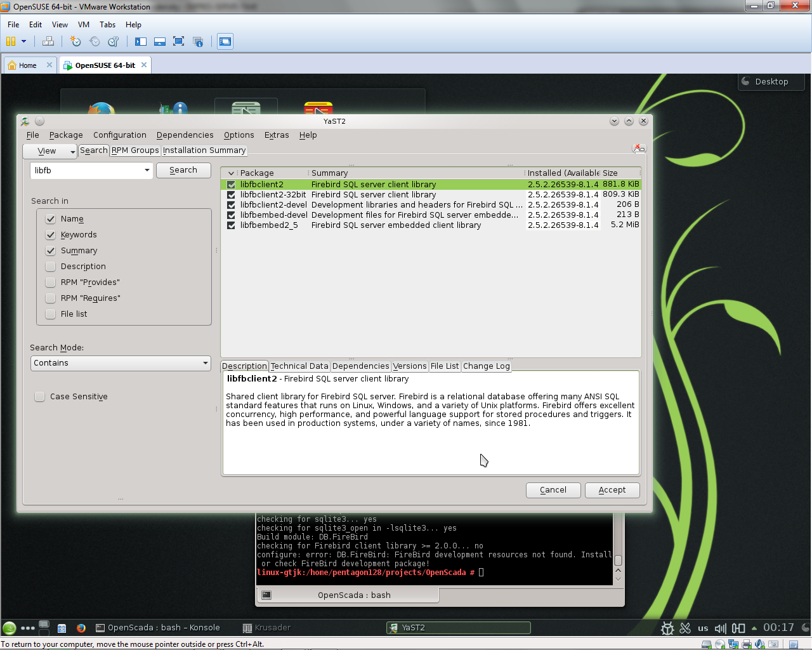Open the Dependencies menu in YaST2
Viewport: 812px width, 650px height.
185,135
